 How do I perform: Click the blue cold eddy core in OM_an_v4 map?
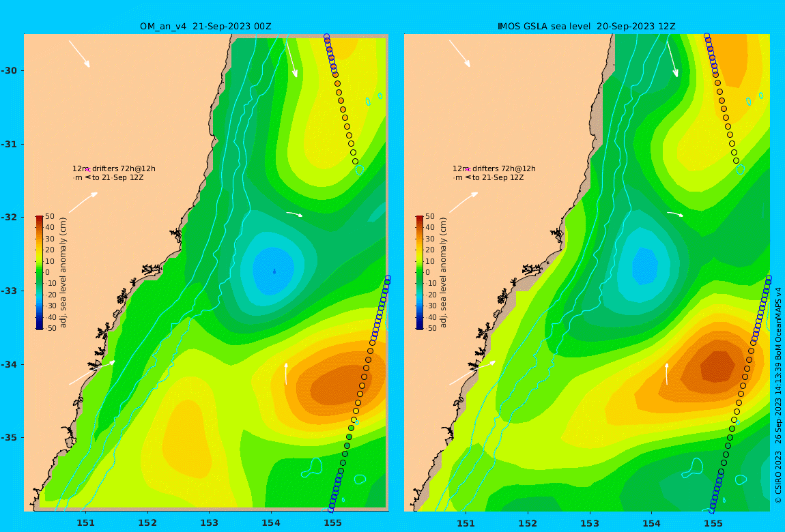[x=273, y=271]
